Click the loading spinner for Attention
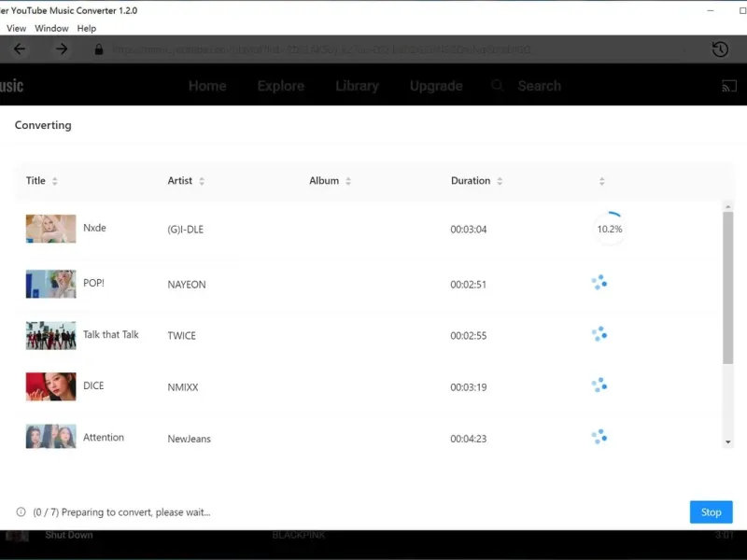Image resolution: width=747 pixels, height=560 pixels. click(599, 436)
